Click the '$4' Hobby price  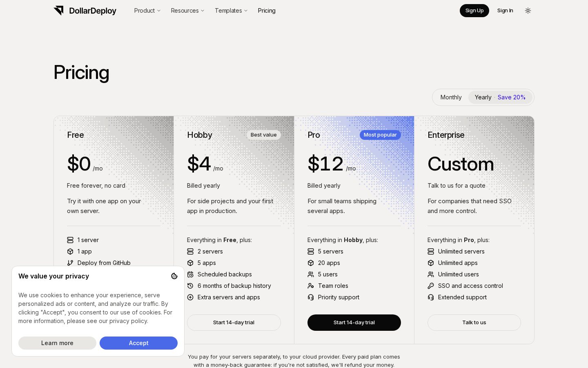coord(199,164)
